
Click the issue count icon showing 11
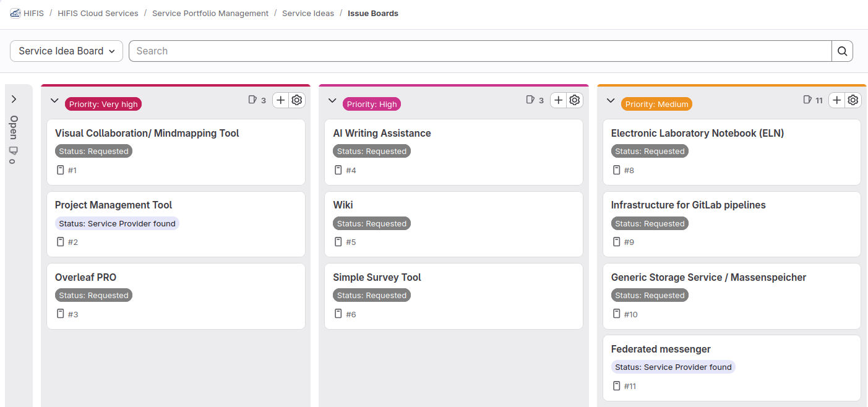click(x=808, y=100)
